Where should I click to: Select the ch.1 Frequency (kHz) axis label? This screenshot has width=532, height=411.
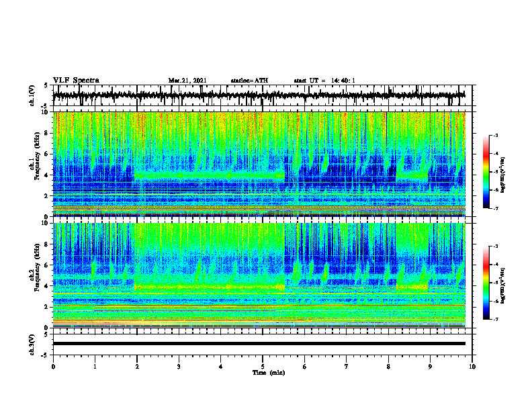(36, 156)
